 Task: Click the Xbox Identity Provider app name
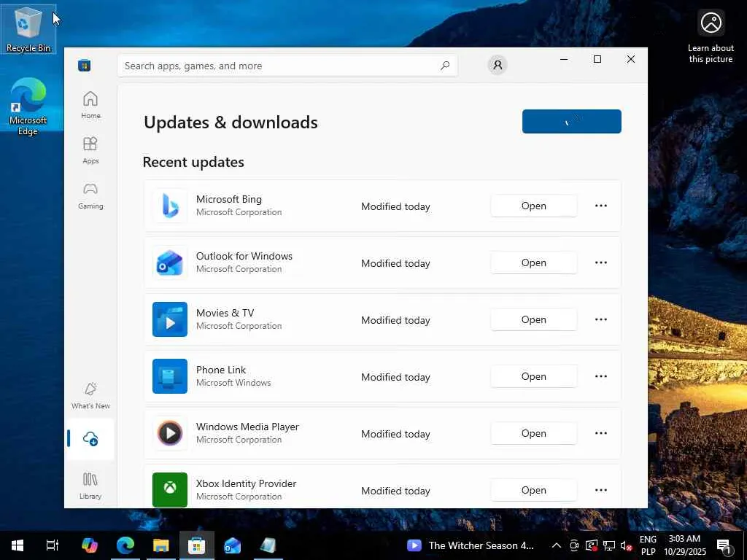(247, 483)
